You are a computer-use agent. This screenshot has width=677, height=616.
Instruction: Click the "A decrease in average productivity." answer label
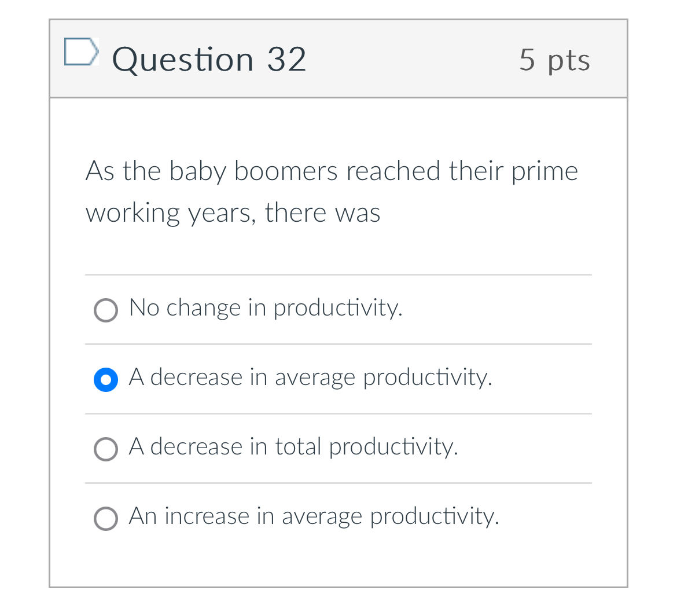[x=310, y=377]
